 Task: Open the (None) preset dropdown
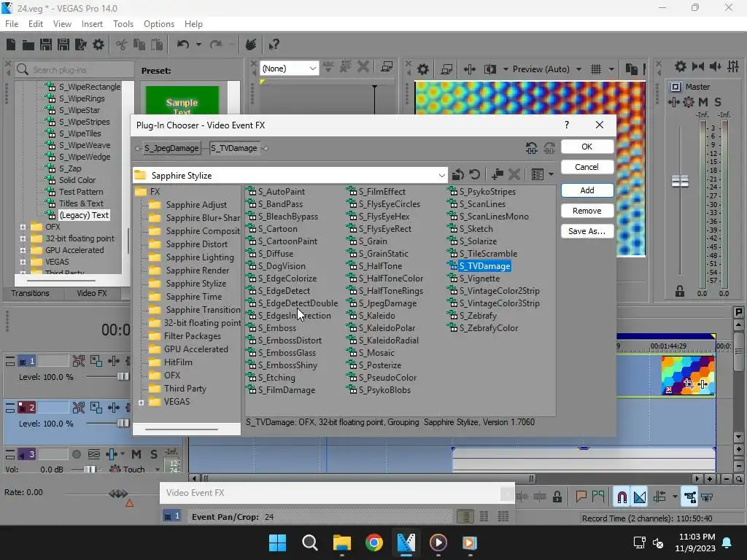point(313,69)
